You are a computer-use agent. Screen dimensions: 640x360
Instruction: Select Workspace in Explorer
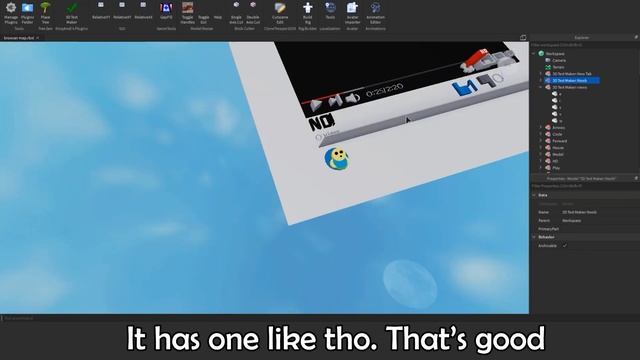pos(555,53)
